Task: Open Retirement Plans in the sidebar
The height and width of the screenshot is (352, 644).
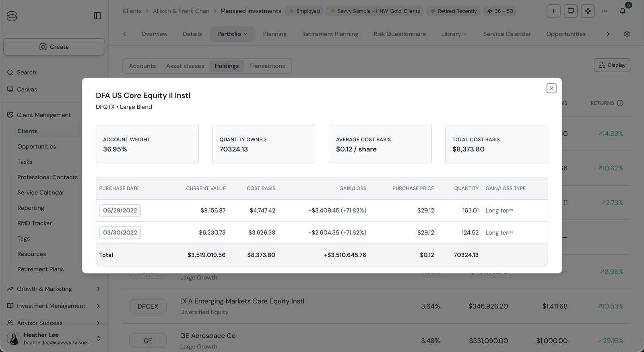Action: click(x=41, y=269)
